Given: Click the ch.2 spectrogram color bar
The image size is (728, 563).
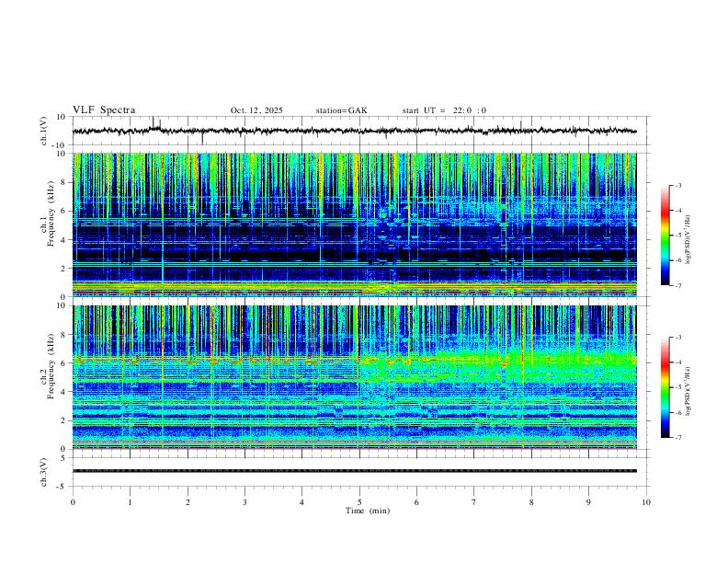Looking at the screenshot, I should [665, 387].
